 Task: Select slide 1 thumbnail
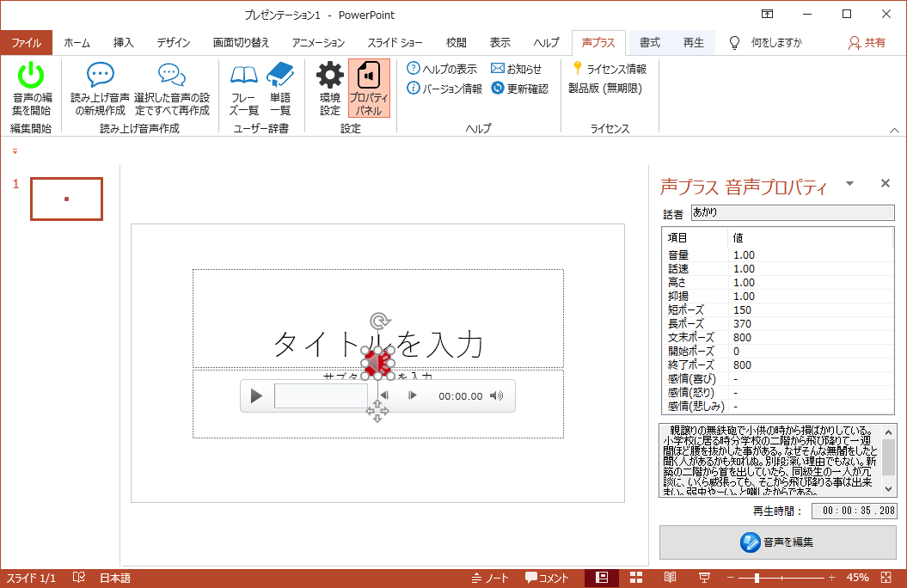click(66, 199)
